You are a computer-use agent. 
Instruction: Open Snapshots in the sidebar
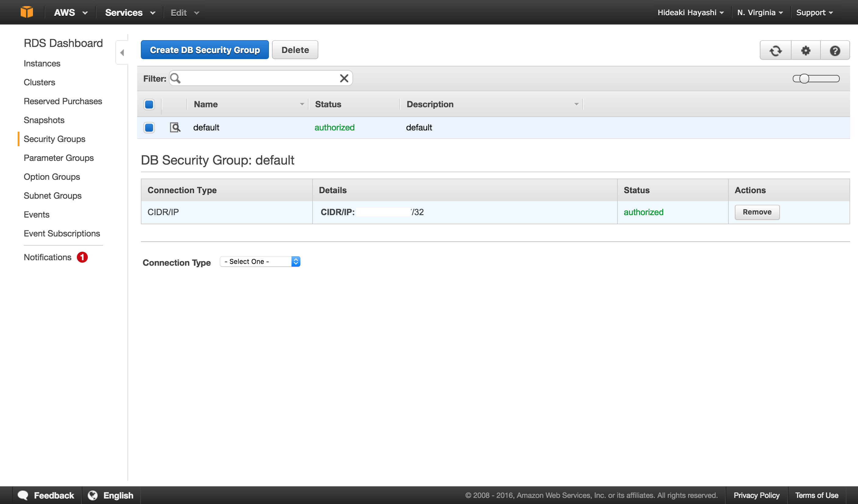[x=44, y=120]
